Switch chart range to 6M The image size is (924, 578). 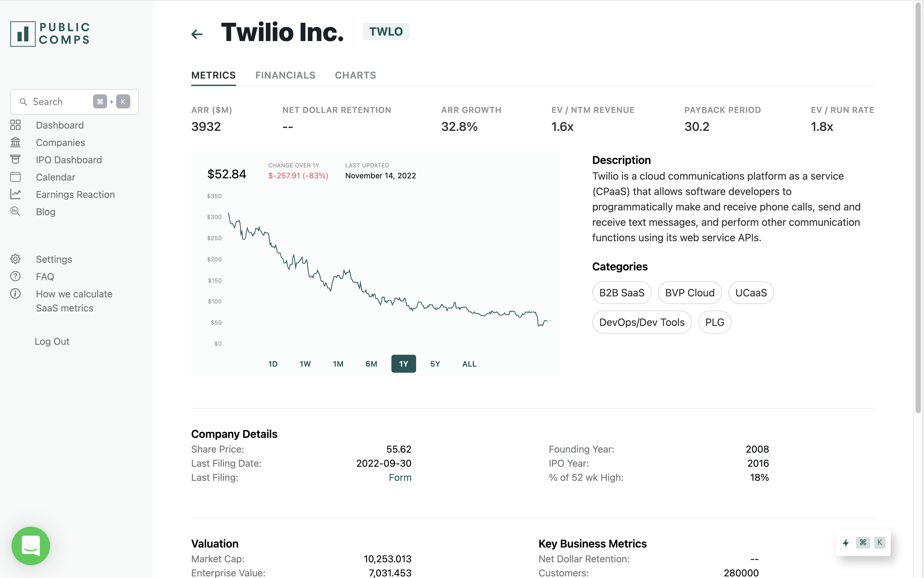pyautogui.click(x=371, y=363)
